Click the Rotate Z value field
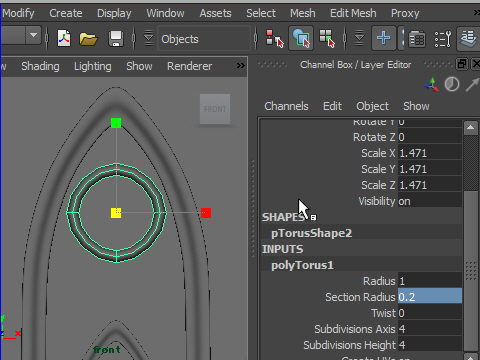480x360 pixels. click(430, 137)
